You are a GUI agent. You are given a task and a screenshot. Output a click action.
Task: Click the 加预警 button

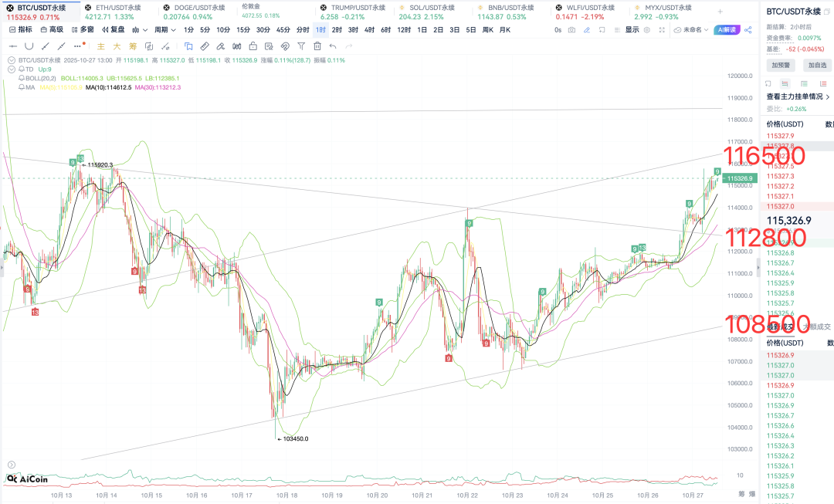[x=780, y=66]
